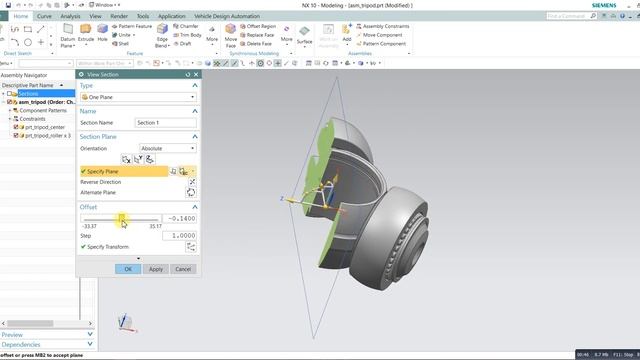Cancel the View Section dialog
This screenshot has width=640, height=360.
click(x=183, y=269)
